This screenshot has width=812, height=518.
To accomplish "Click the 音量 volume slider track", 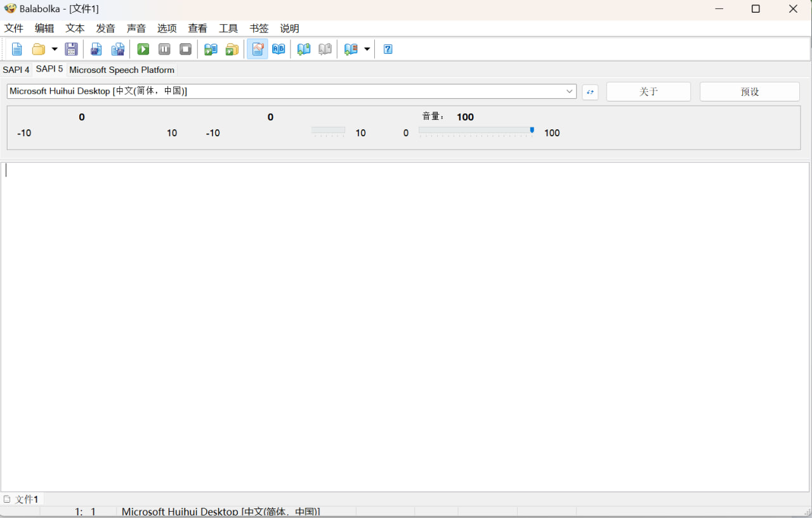I will 476,131.
